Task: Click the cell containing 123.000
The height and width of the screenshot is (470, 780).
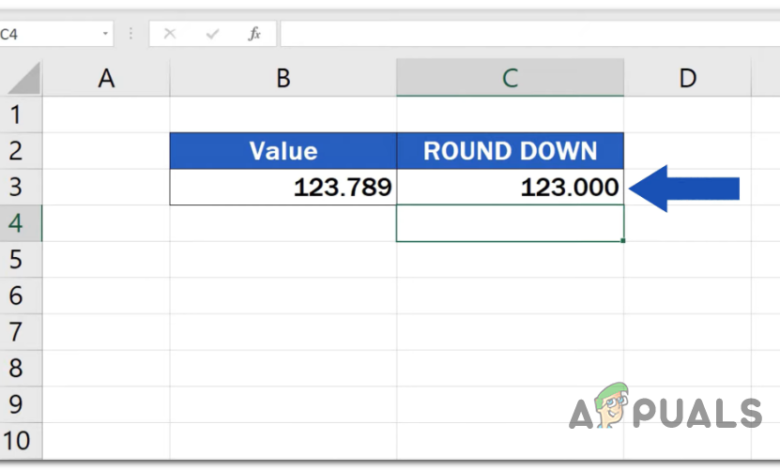Action: [x=510, y=187]
